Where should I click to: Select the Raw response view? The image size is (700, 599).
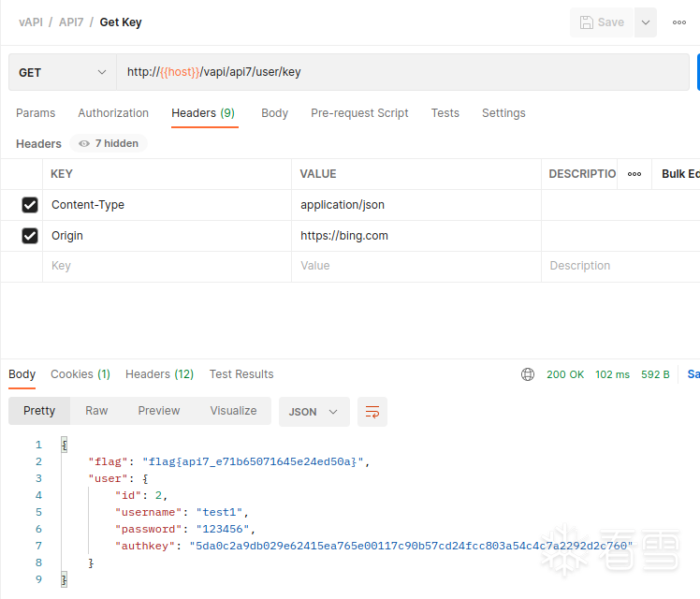[x=96, y=411]
